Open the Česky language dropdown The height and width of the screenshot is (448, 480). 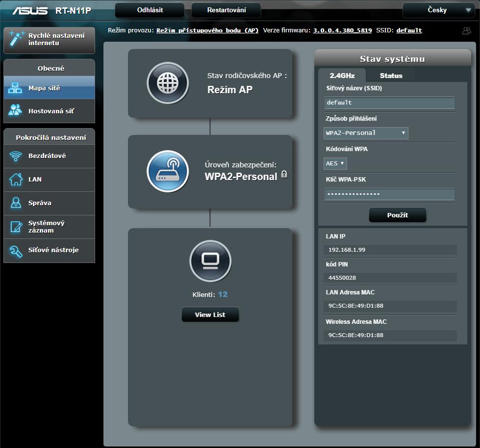[438, 10]
